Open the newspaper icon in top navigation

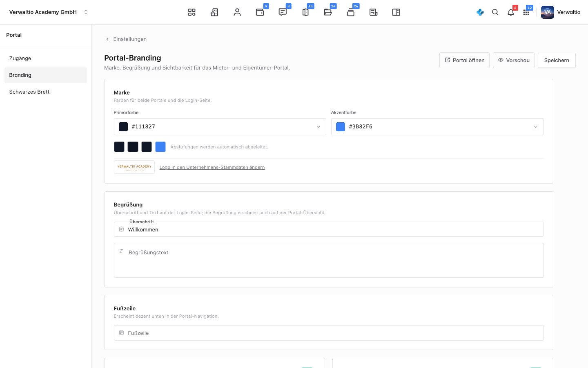373,12
